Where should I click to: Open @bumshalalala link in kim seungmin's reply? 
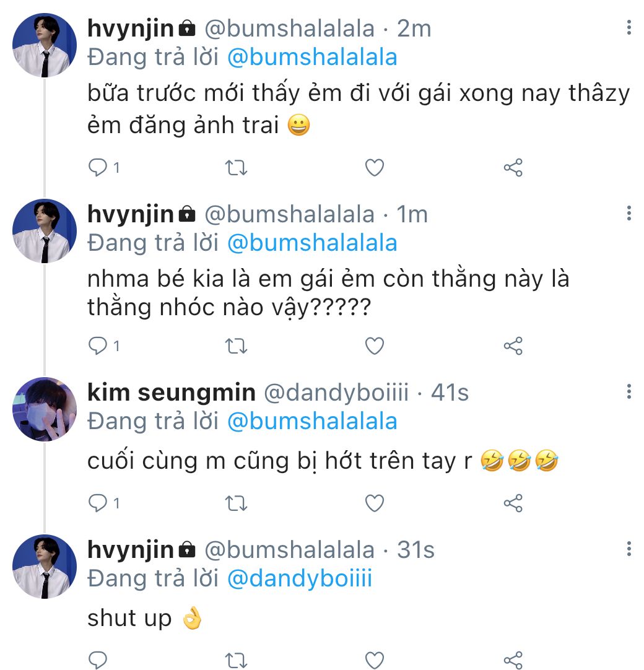point(312,421)
